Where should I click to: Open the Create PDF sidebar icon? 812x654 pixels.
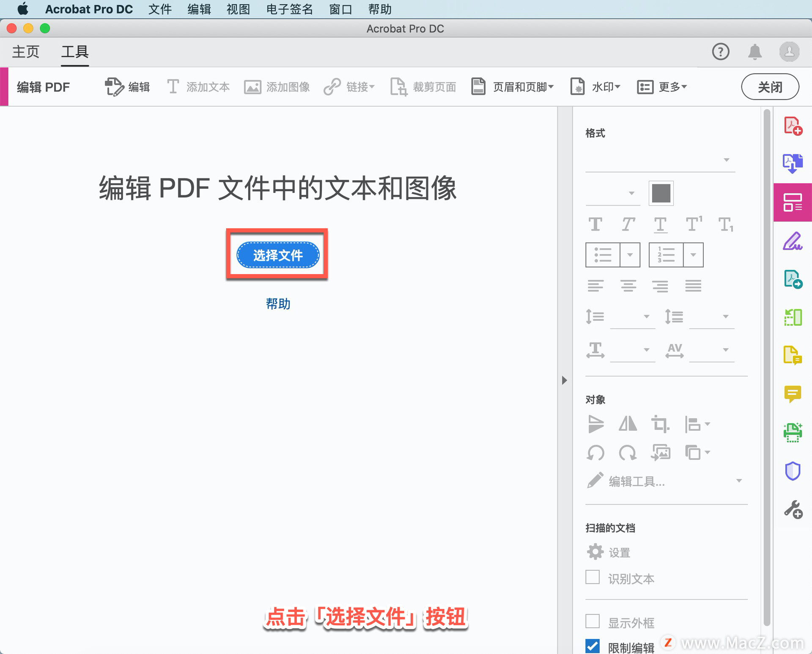tap(792, 126)
